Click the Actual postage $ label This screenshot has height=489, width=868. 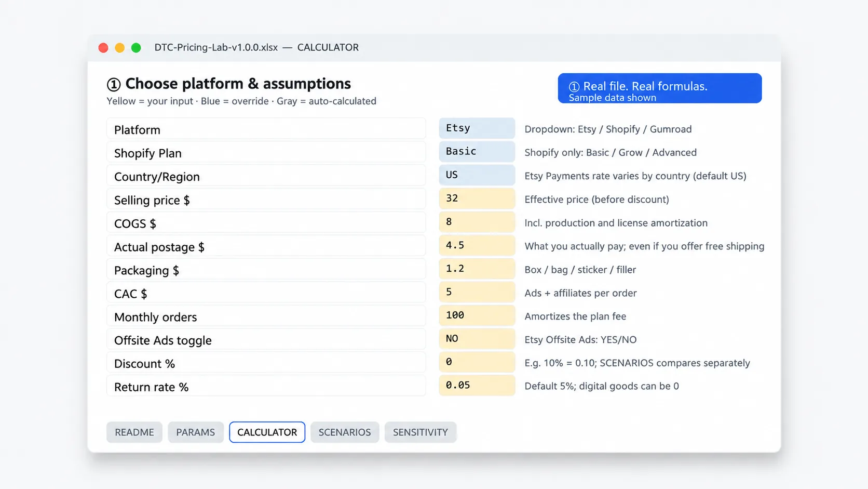click(x=159, y=247)
